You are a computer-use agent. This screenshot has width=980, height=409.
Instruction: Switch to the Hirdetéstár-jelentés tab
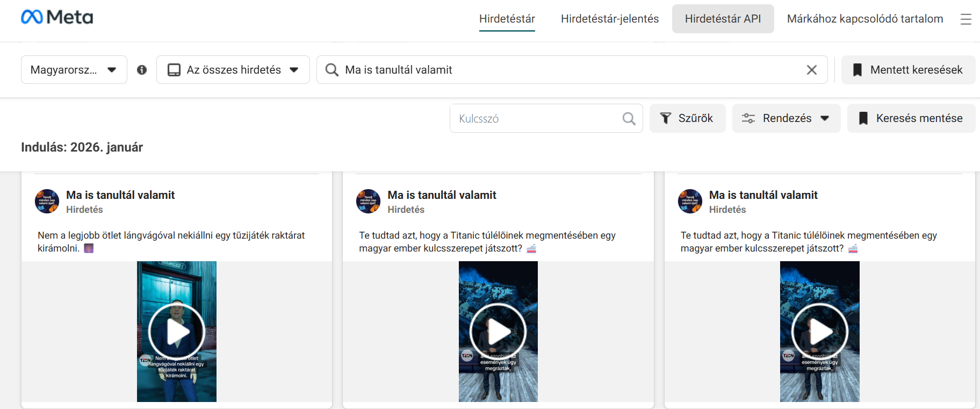point(609,19)
